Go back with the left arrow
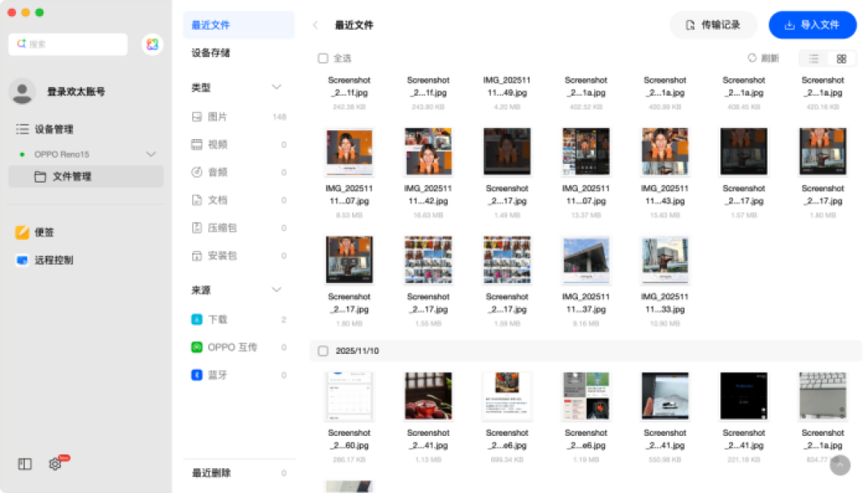868x493 pixels. pos(316,25)
